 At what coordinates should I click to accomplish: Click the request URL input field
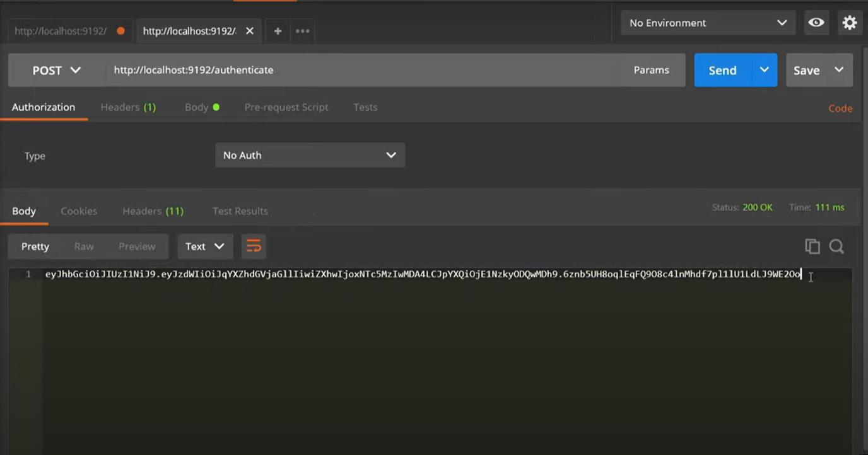coord(315,70)
